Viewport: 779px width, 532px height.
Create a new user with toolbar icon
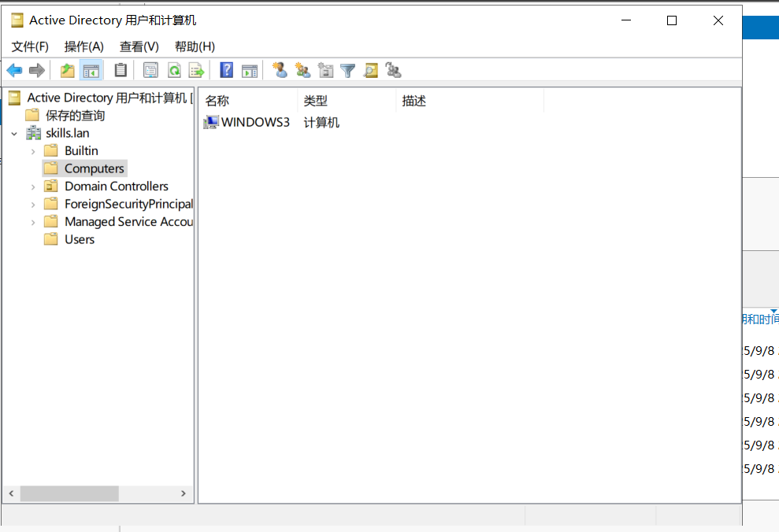point(280,71)
